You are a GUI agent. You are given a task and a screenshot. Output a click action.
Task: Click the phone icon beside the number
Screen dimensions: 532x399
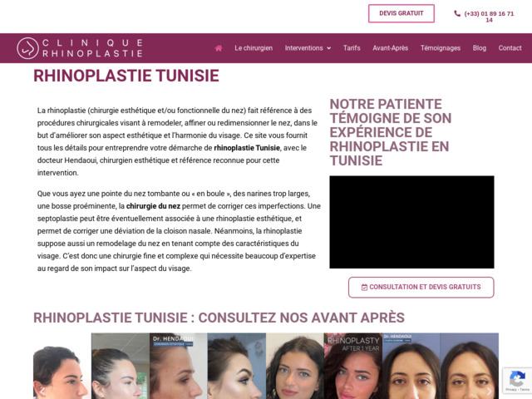457,13
